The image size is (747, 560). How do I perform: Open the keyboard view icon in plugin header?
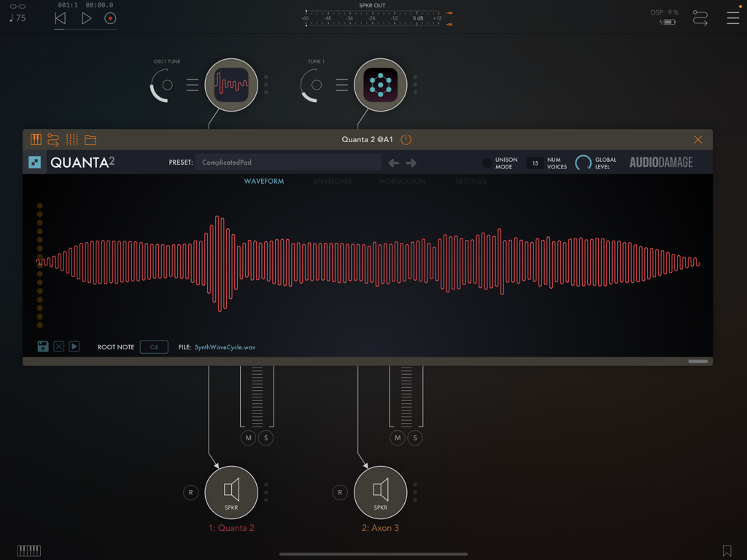tap(36, 139)
